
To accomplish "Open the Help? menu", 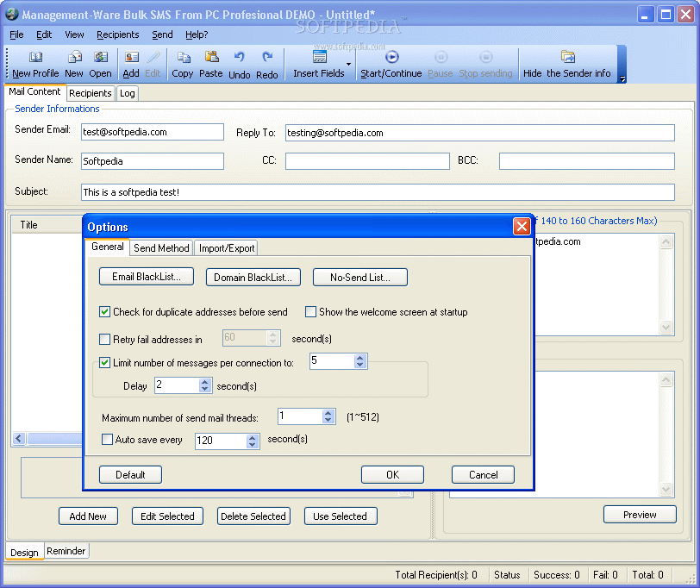I will click(x=197, y=34).
